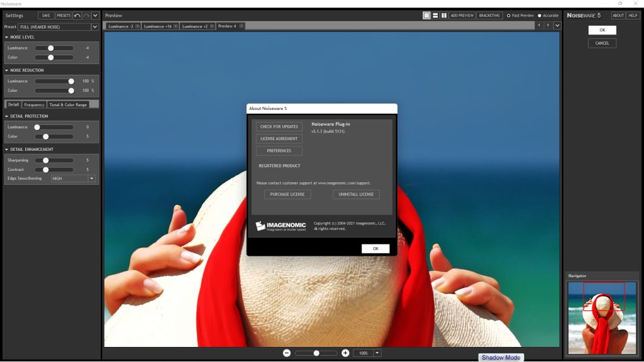Select the Accurate preview radio button
Image resolution: width=644 pixels, height=362 pixels.
coord(540,16)
